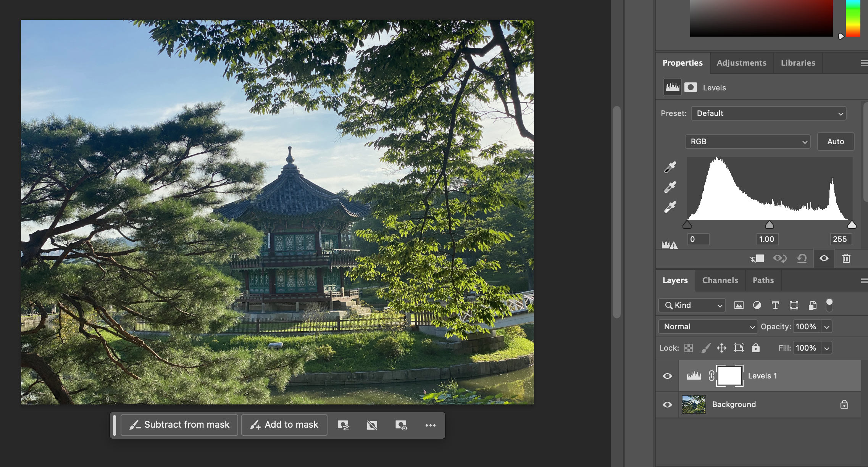
Task: Open the Preset dropdown showing Default
Action: coord(768,113)
